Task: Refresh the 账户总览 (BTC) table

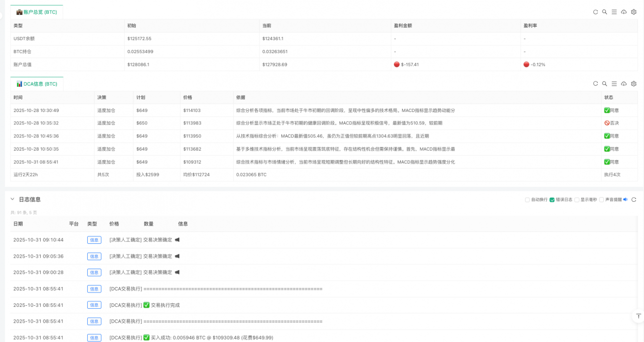Action: coord(595,12)
